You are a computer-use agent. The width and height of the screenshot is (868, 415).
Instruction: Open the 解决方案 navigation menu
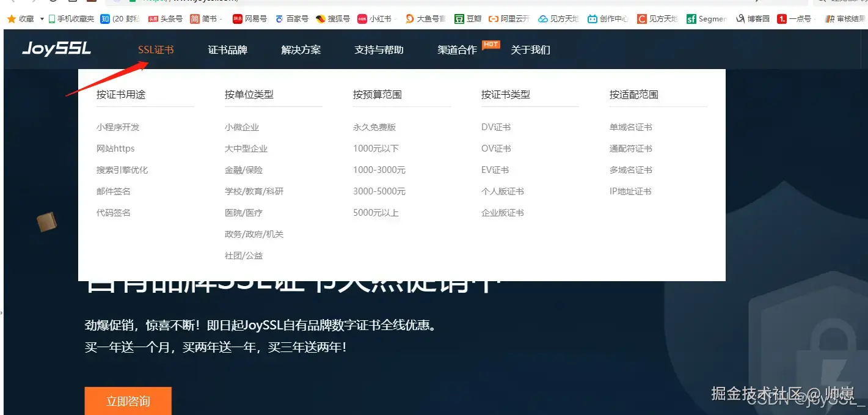coord(301,50)
